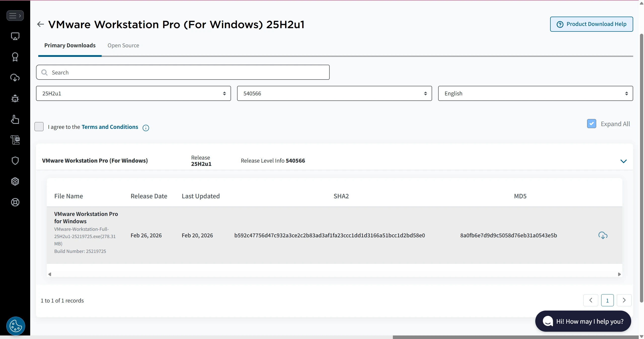The width and height of the screenshot is (644, 339).
Task: Click the page vertical scrollbar thumb
Action: click(641, 168)
